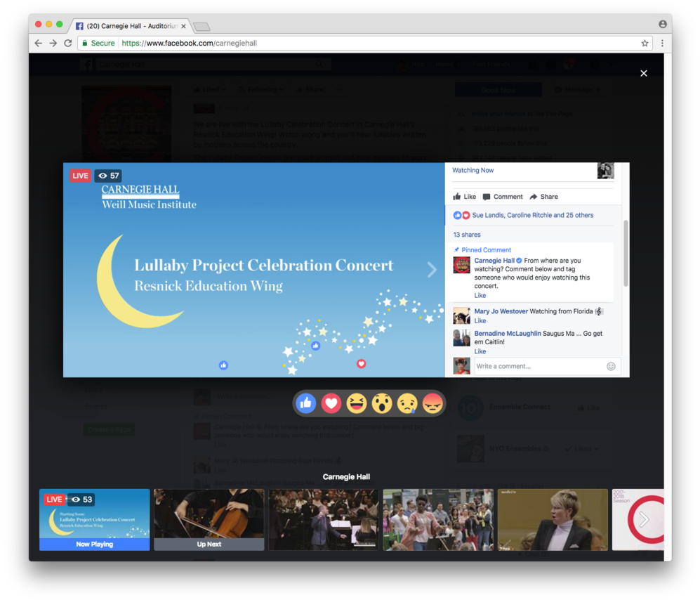This screenshot has height=600, width=700.
Task: Select the Sad crying reaction
Action: click(407, 403)
